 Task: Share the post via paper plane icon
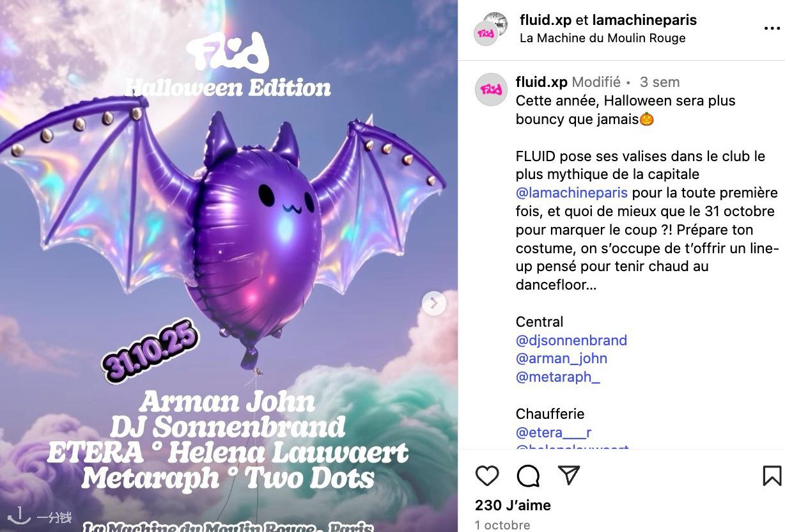click(569, 475)
